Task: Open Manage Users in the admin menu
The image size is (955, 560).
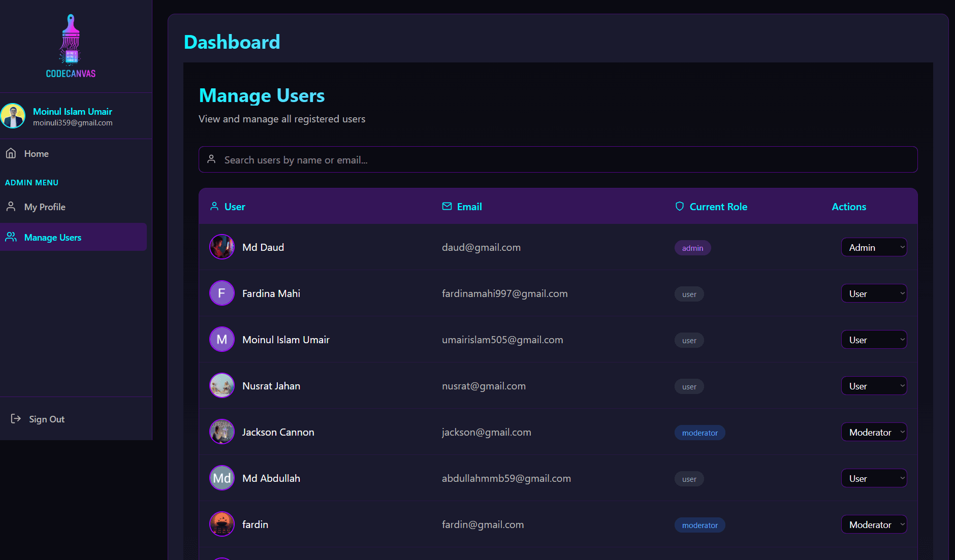Action: pyautogui.click(x=53, y=238)
